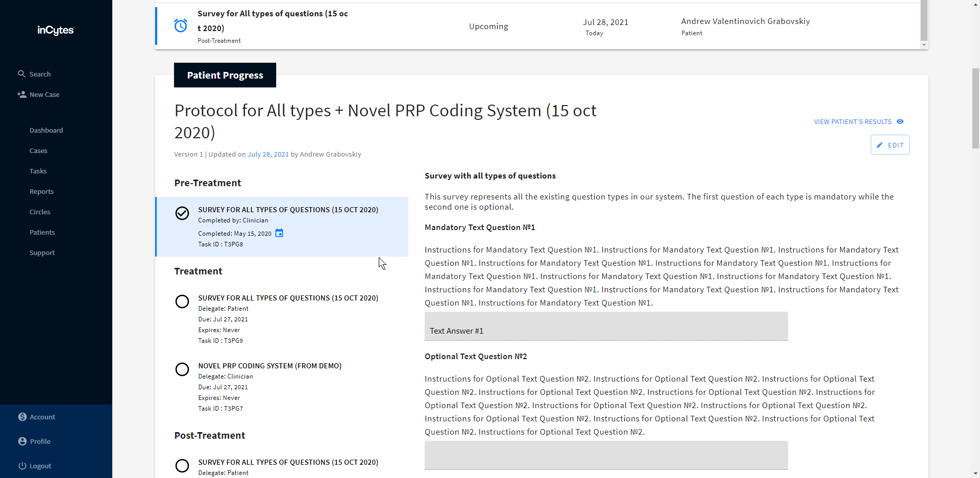The image size is (980, 478).
Task: Click the Logout power icon
Action: click(22, 466)
